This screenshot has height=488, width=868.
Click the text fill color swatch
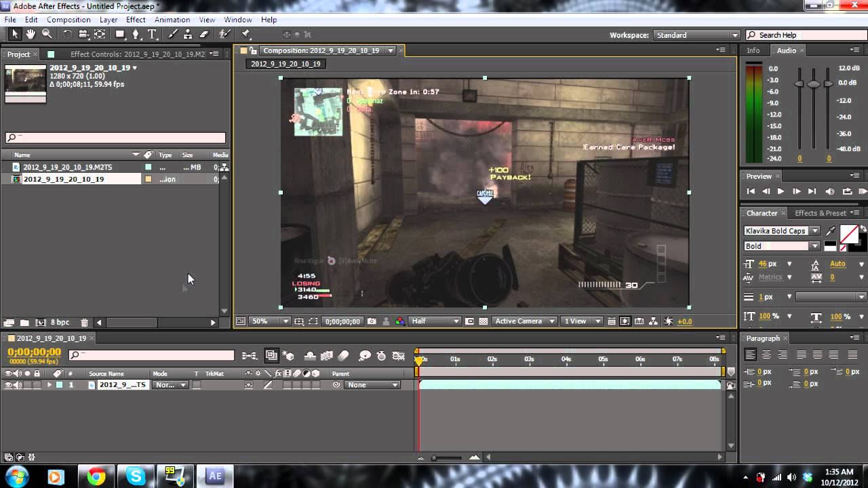coord(848,234)
